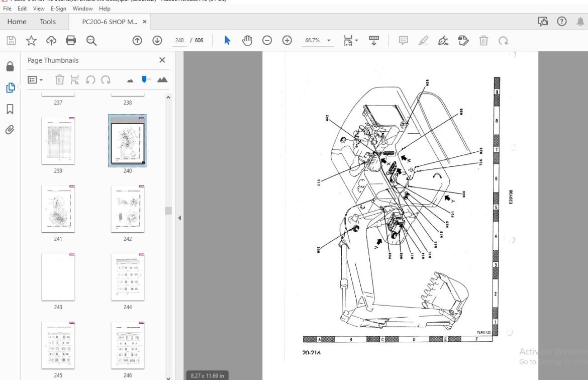Image resolution: width=588 pixels, height=380 pixels.
Task: Open the Edit menu
Action: [22, 8]
